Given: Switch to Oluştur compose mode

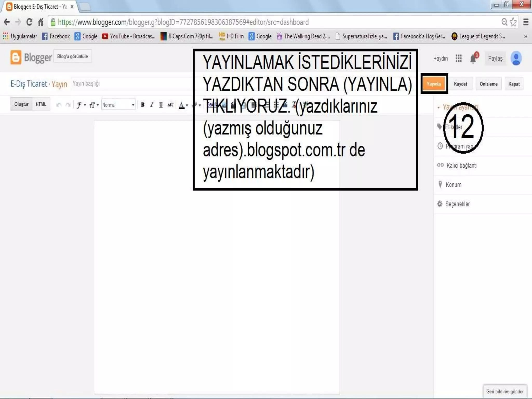Looking at the screenshot, I should point(21,104).
